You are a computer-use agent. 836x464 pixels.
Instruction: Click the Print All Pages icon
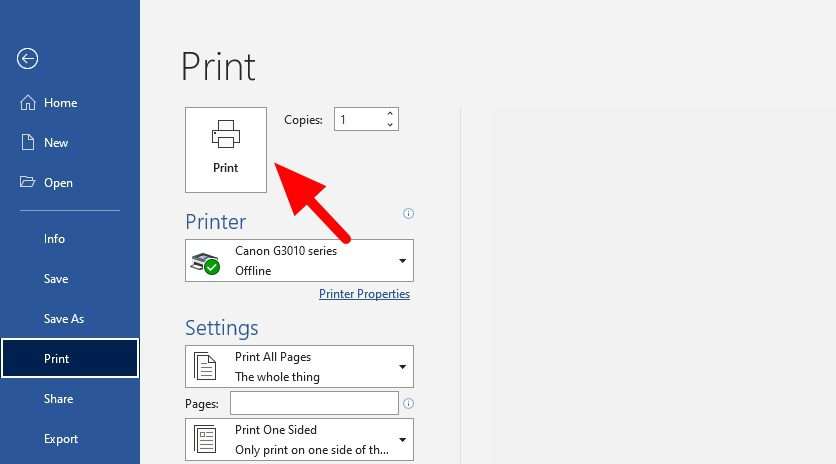205,367
